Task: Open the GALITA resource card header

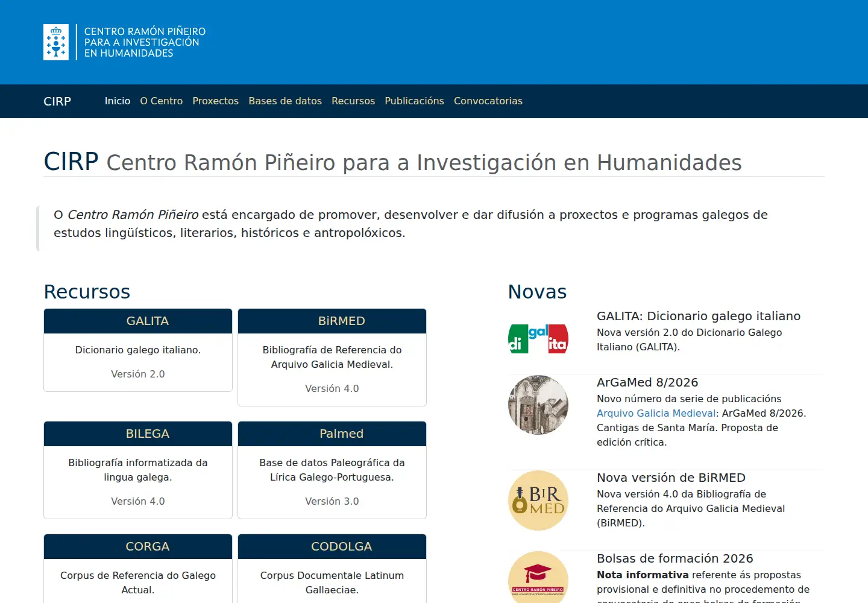Action: coord(138,321)
